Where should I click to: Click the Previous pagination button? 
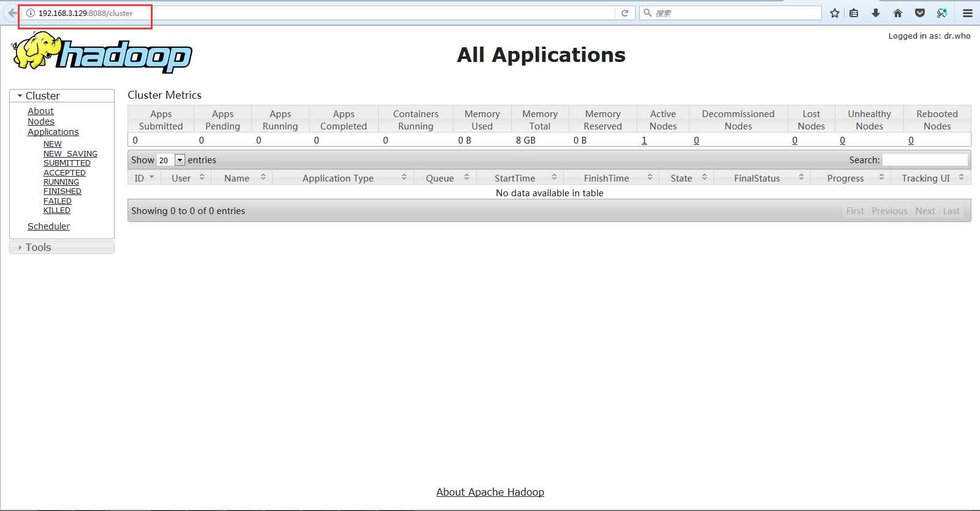(x=889, y=211)
